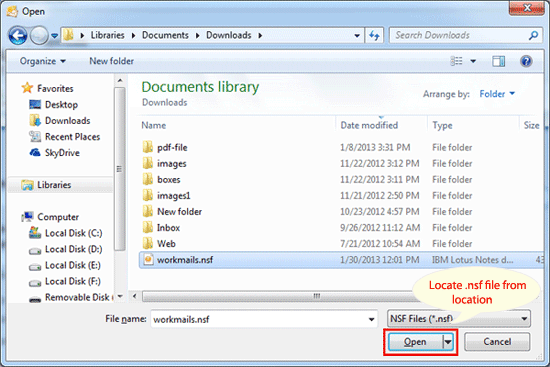Select the Web folder icon
Image resolution: width=550 pixels, height=367 pixels.
tap(148, 243)
